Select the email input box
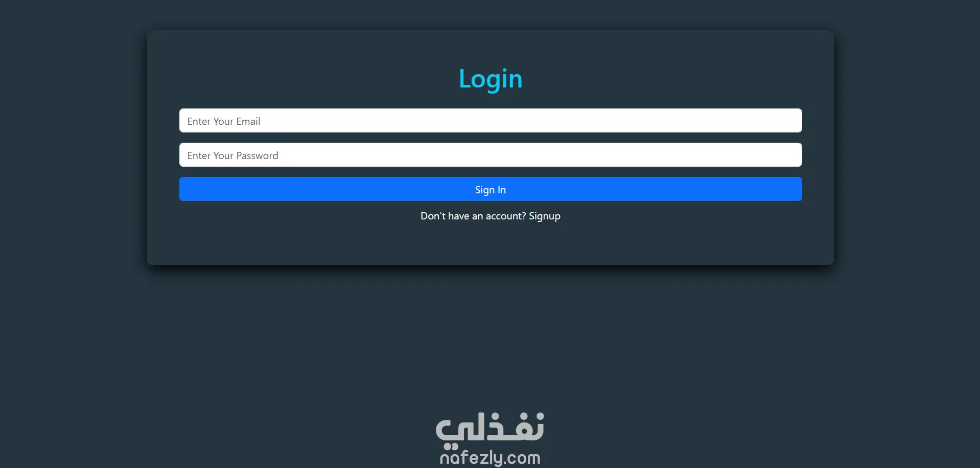Viewport: 980px width, 468px height. (491, 121)
